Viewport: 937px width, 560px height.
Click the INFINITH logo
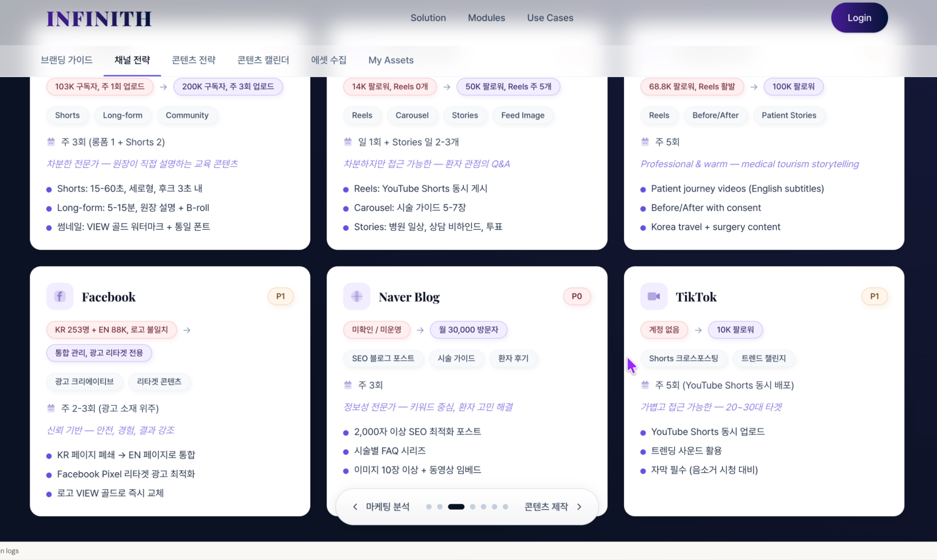(99, 19)
